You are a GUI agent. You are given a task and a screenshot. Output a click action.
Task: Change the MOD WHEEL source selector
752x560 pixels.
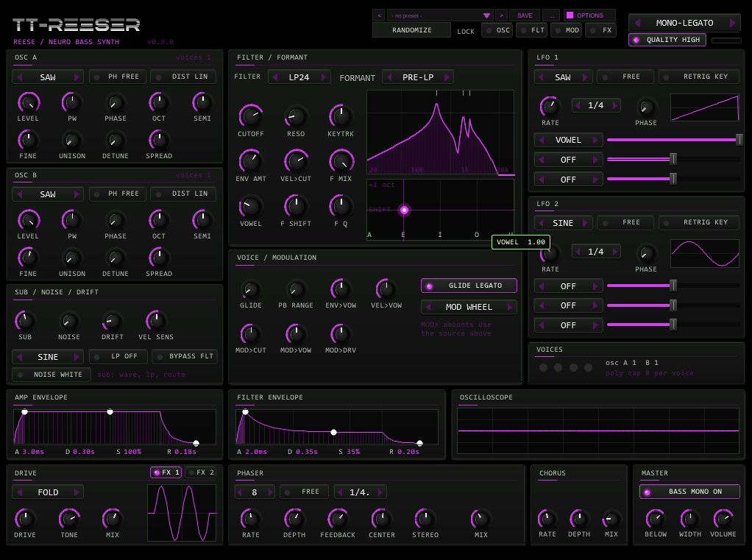[x=469, y=307]
